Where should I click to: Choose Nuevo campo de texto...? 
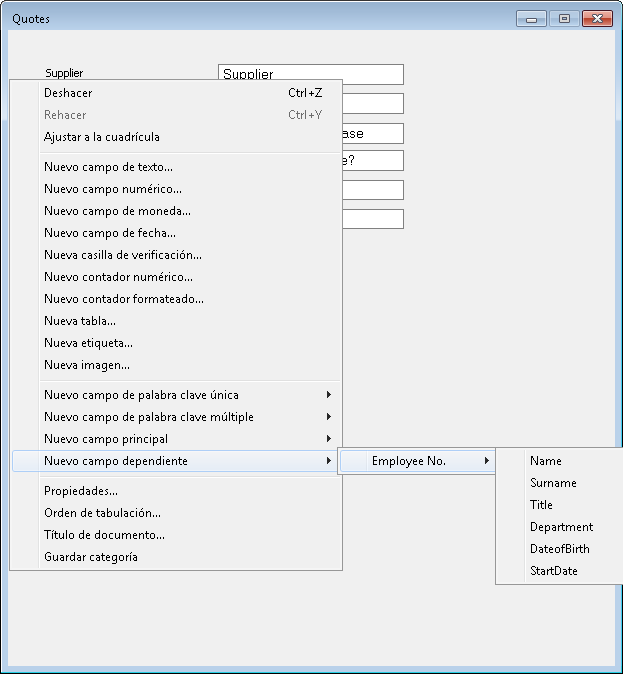(x=176, y=167)
